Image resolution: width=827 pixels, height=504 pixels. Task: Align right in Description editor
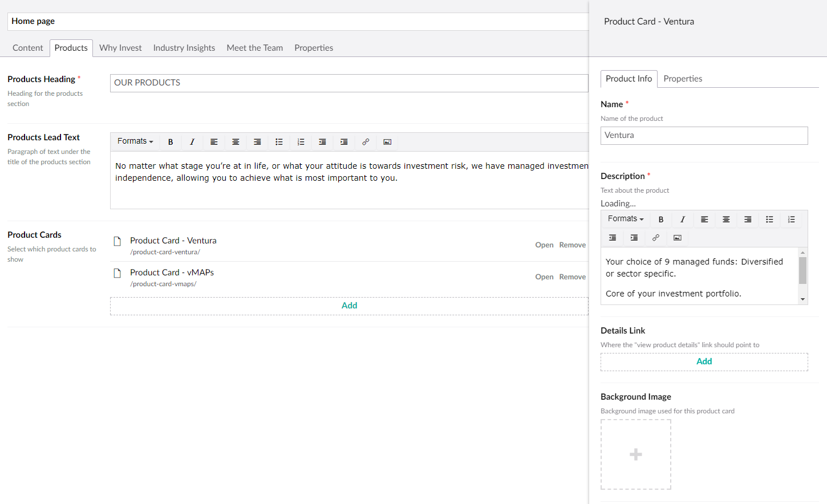[x=748, y=220]
